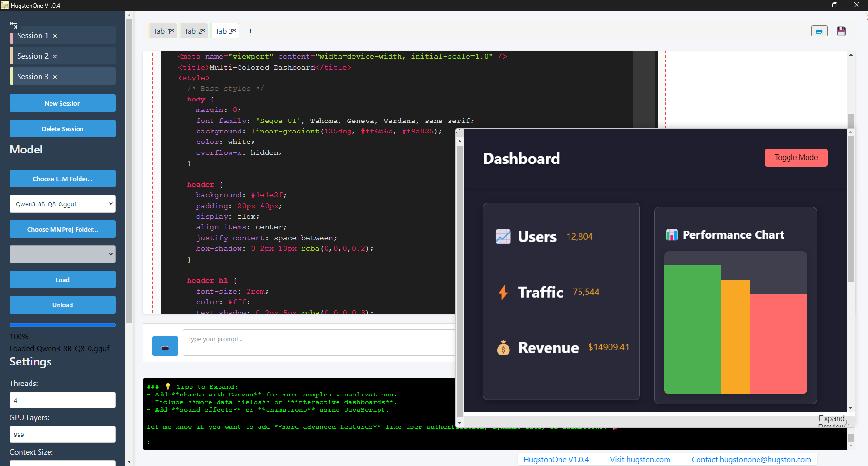Click the Load model button

click(x=62, y=280)
